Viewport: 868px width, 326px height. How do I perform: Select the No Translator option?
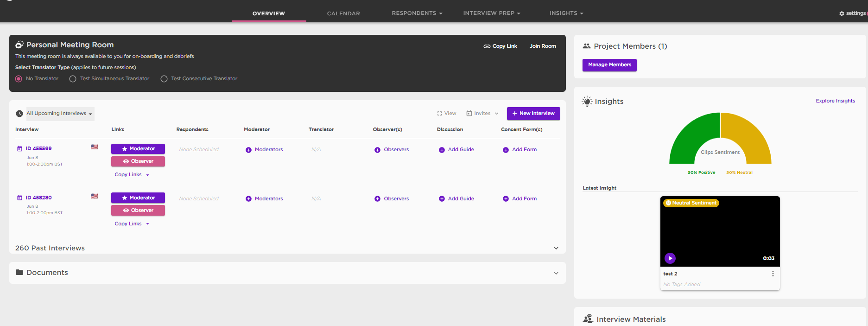click(19, 79)
